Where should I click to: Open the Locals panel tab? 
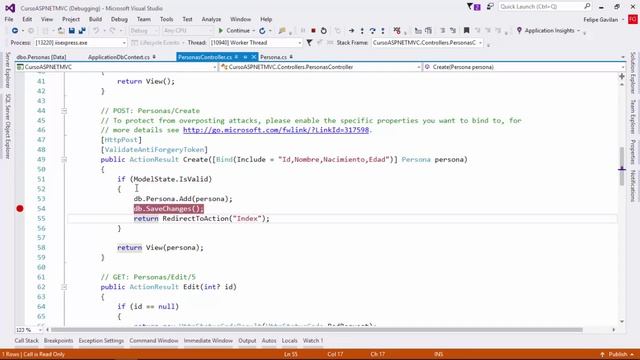point(289,340)
